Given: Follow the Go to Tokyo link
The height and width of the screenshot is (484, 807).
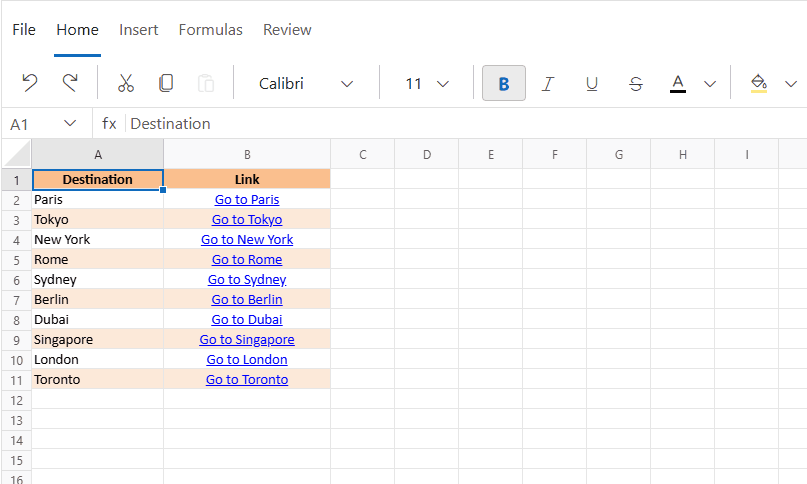Looking at the screenshot, I should point(247,220).
